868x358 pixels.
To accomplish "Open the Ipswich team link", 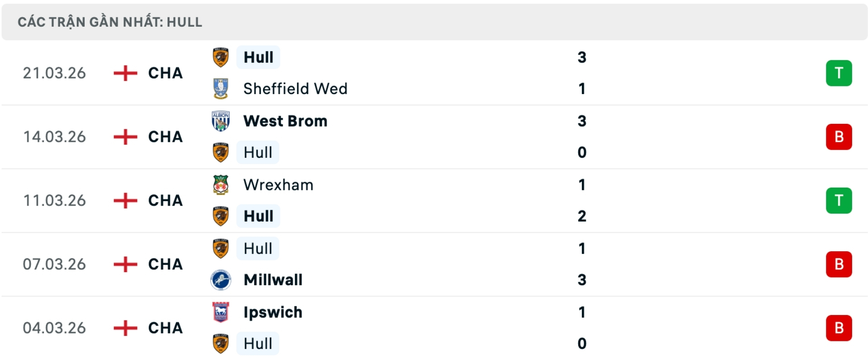I will (x=273, y=312).
